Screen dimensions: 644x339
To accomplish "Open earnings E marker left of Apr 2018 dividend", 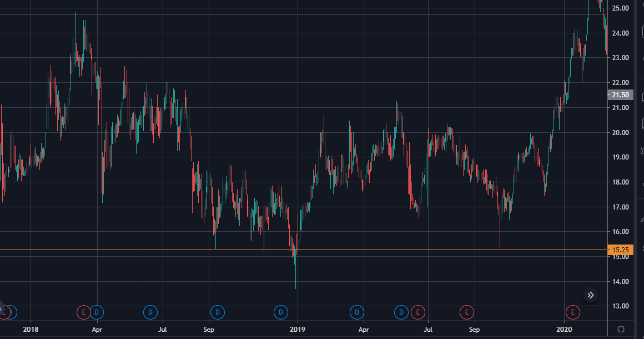I will coord(84,312).
